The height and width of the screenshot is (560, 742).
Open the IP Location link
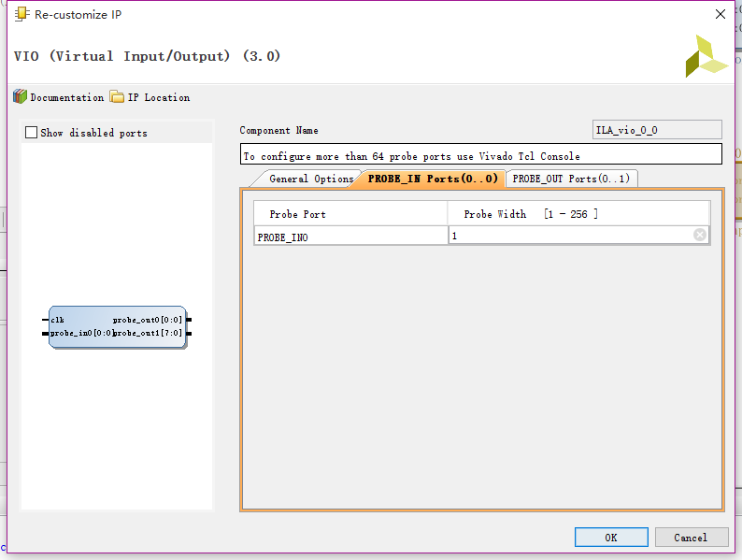pos(159,97)
